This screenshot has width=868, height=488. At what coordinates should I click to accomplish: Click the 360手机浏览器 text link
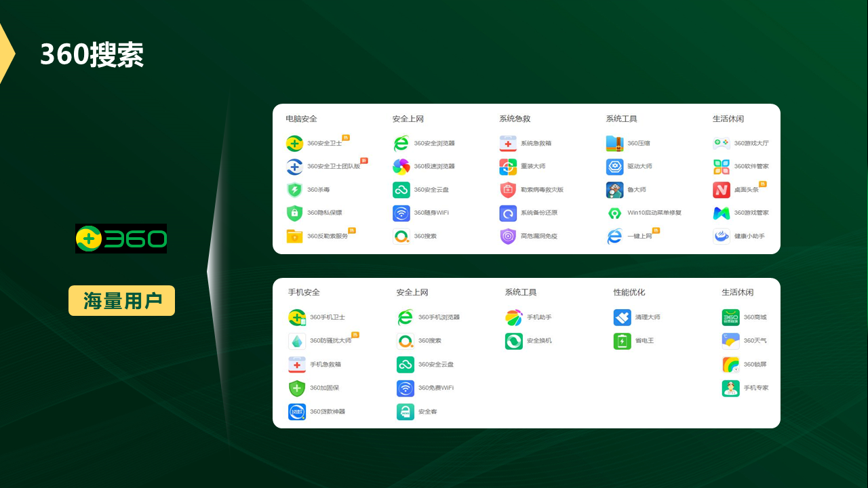click(x=439, y=318)
